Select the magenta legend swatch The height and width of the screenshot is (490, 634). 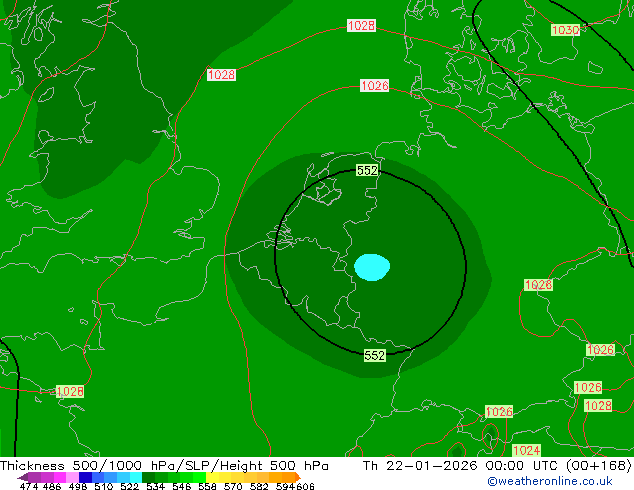[59, 477]
